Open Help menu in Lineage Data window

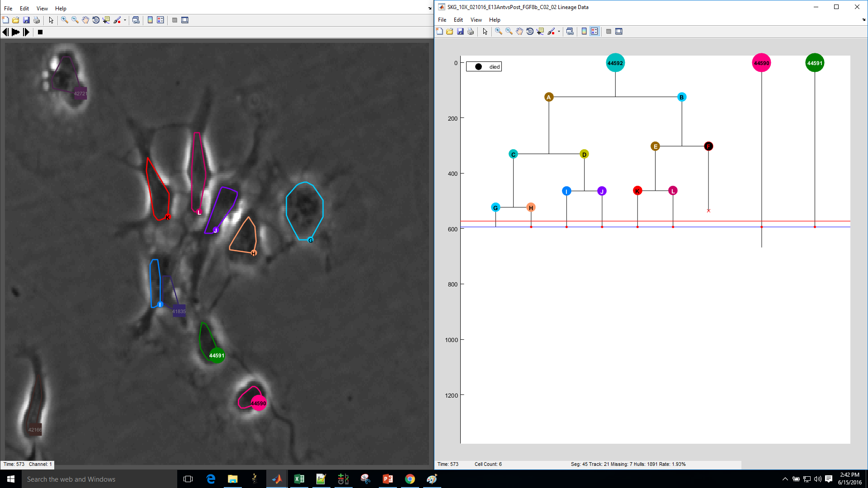(495, 20)
